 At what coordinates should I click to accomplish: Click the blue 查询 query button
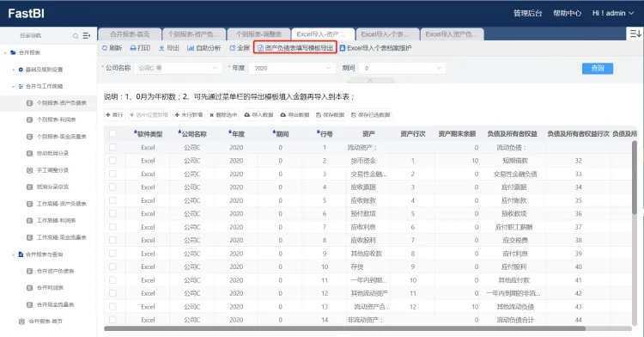(x=597, y=68)
